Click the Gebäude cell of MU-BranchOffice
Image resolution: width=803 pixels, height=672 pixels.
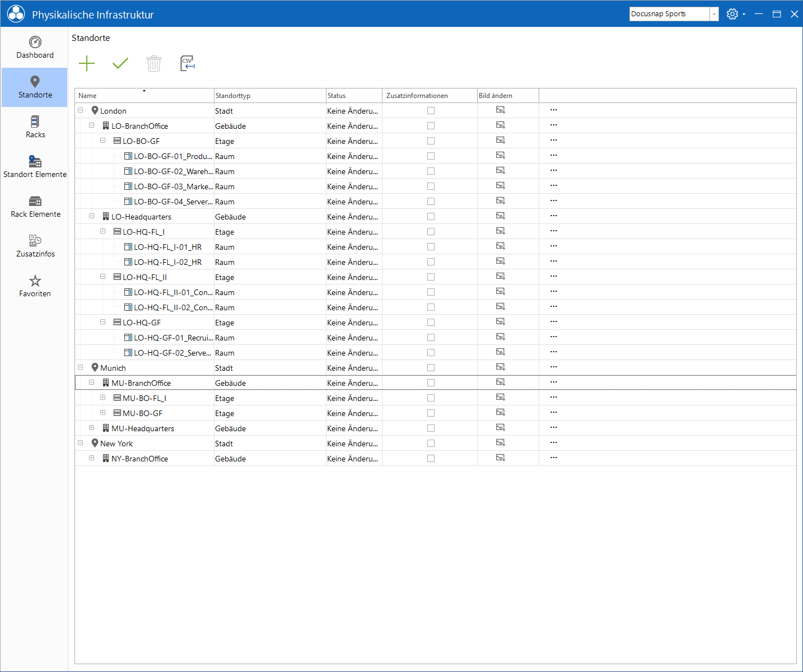coord(270,383)
